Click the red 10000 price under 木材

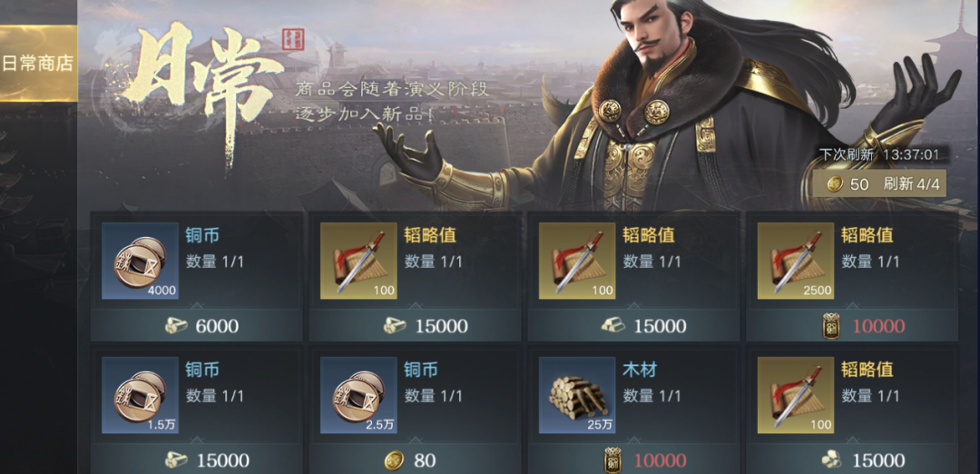[660, 461]
